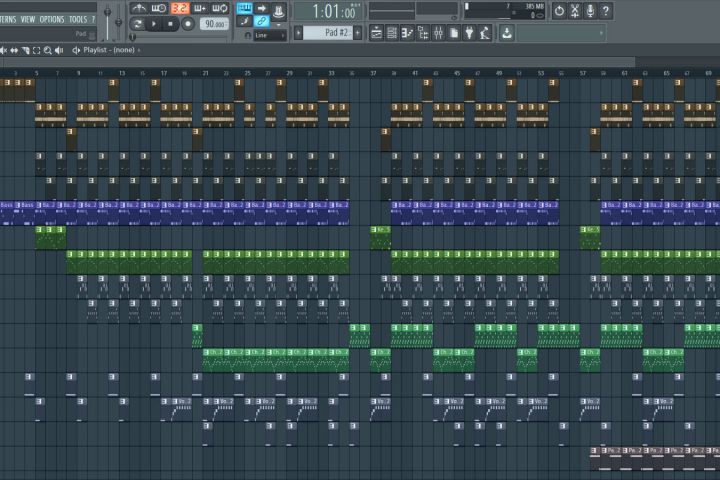Toggle the multilink to controllers button
The height and width of the screenshot is (480, 720).
click(x=261, y=21)
